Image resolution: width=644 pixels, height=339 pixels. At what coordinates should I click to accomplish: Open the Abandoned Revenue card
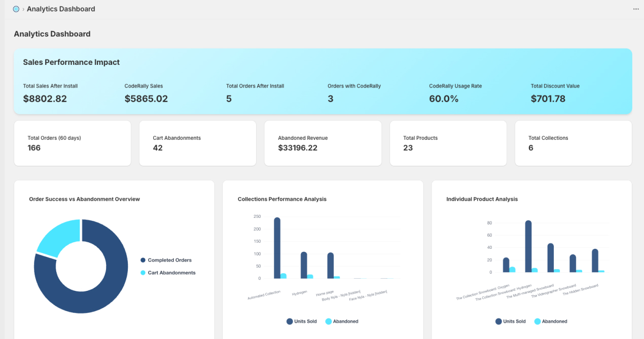[x=323, y=143]
